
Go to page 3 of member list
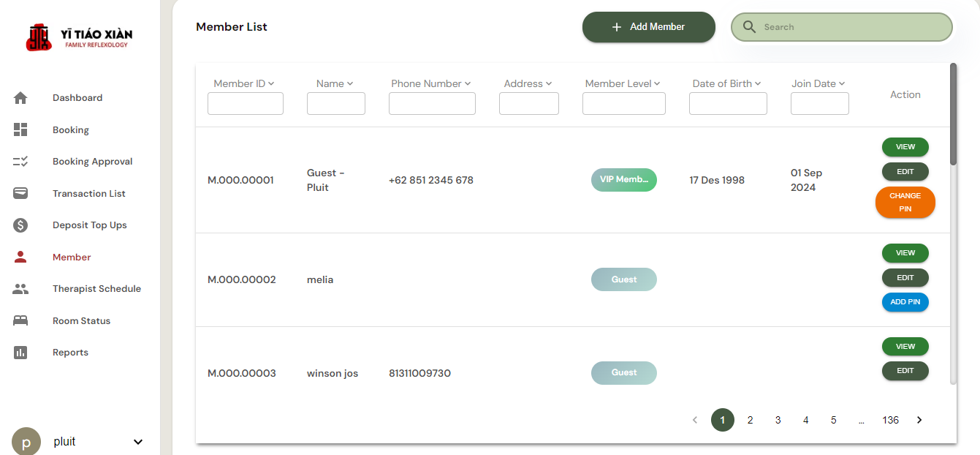pyautogui.click(x=778, y=420)
